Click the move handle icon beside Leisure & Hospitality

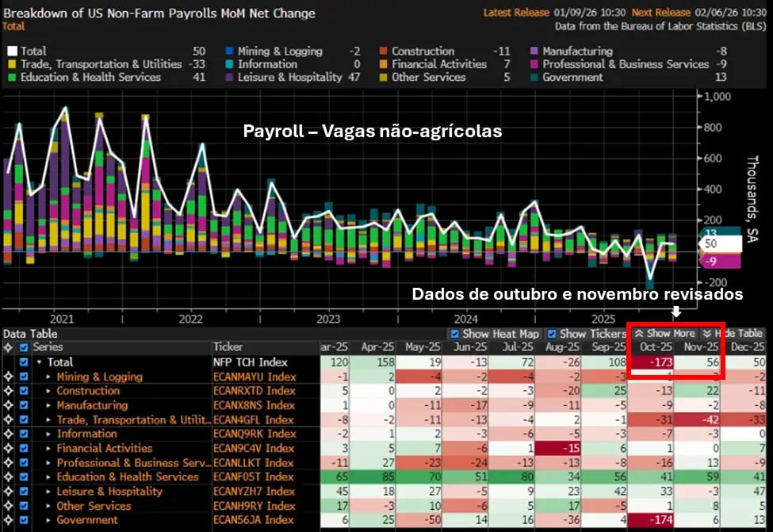8,492
